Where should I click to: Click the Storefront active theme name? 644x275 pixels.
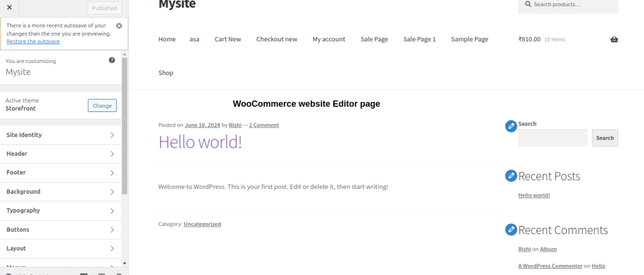pos(21,108)
